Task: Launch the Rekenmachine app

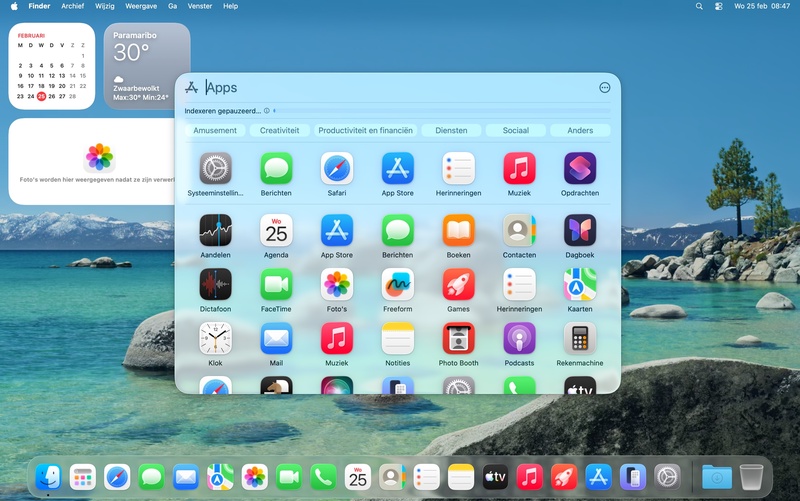Action: tap(580, 338)
